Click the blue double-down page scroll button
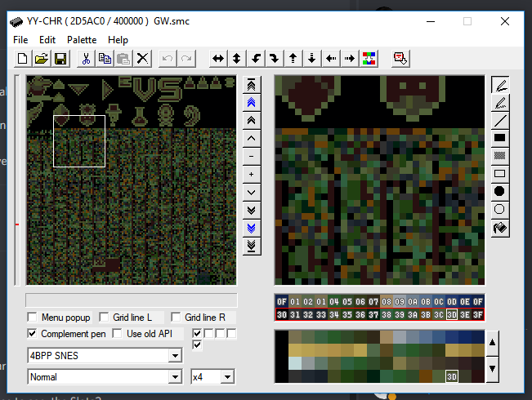532x400 pixels. point(252,228)
